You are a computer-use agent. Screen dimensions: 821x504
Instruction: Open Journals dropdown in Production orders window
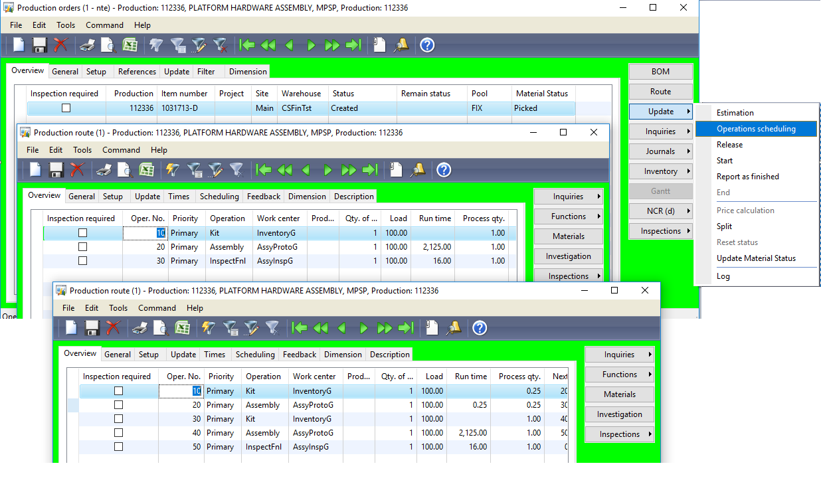pyautogui.click(x=661, y=151)
